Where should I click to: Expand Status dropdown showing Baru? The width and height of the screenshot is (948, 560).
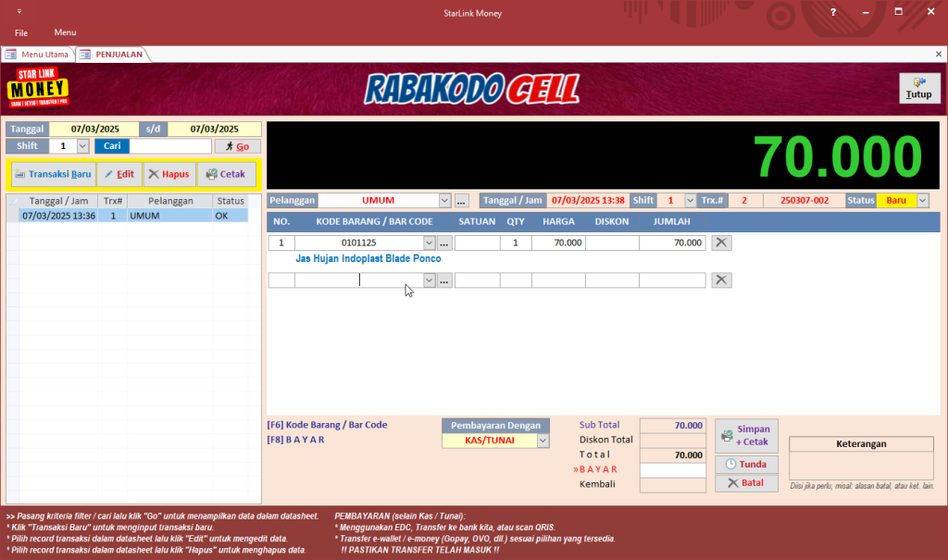coord(923,200)
